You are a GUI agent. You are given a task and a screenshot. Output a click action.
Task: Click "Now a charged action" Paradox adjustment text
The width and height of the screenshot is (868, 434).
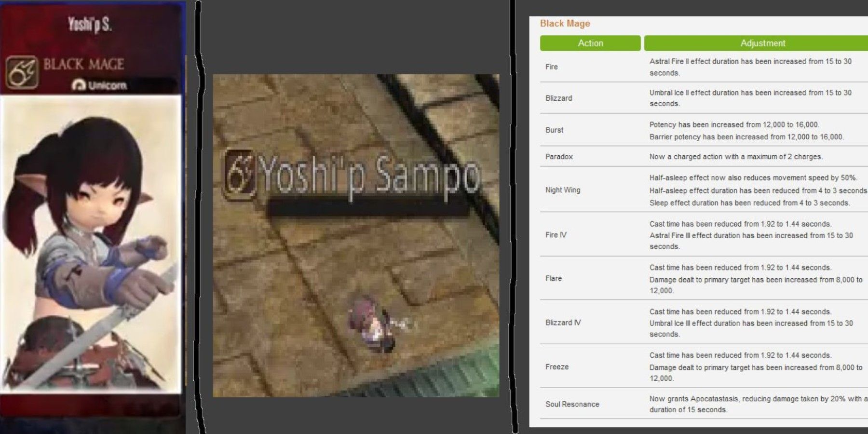point(736,157)
